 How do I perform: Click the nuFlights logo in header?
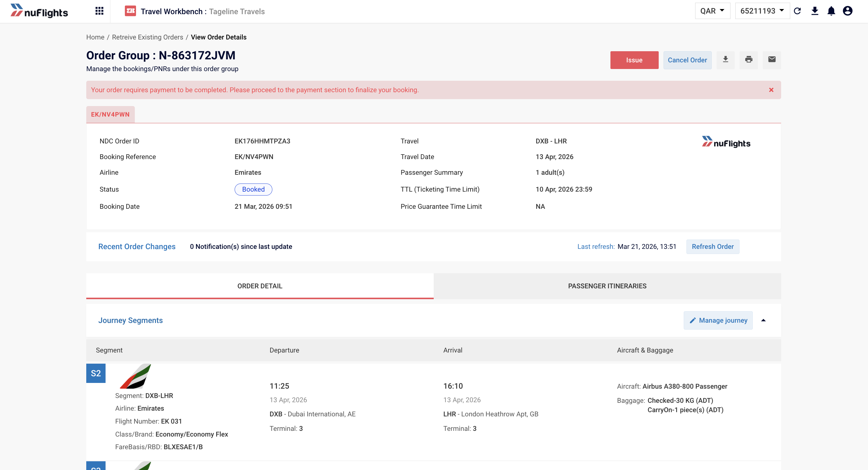(x=39, y=11)
